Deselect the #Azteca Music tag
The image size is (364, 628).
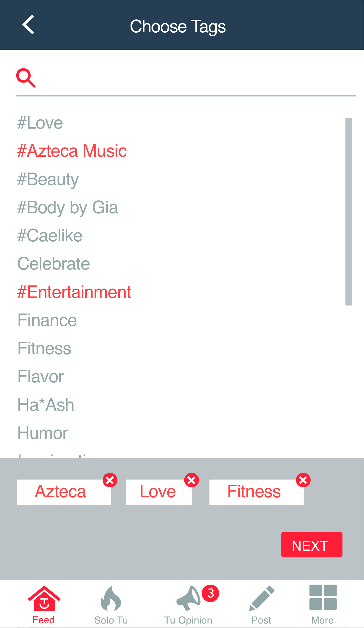tap(72, 151)
